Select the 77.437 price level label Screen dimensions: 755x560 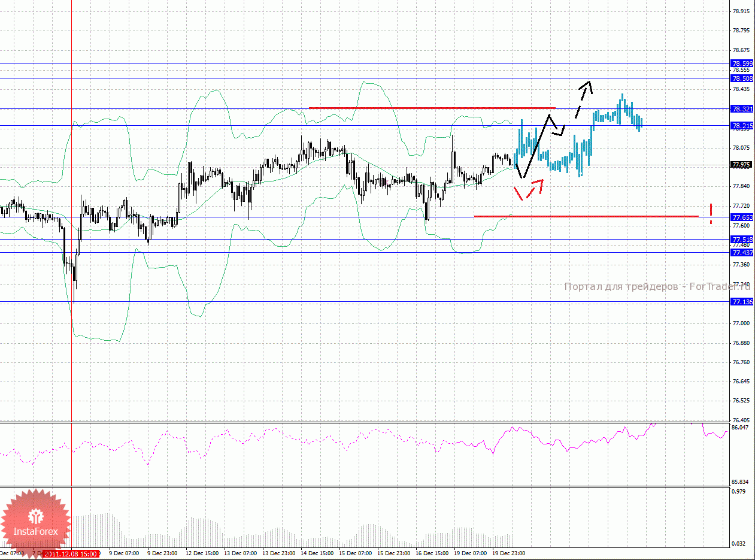coord(742,253)
